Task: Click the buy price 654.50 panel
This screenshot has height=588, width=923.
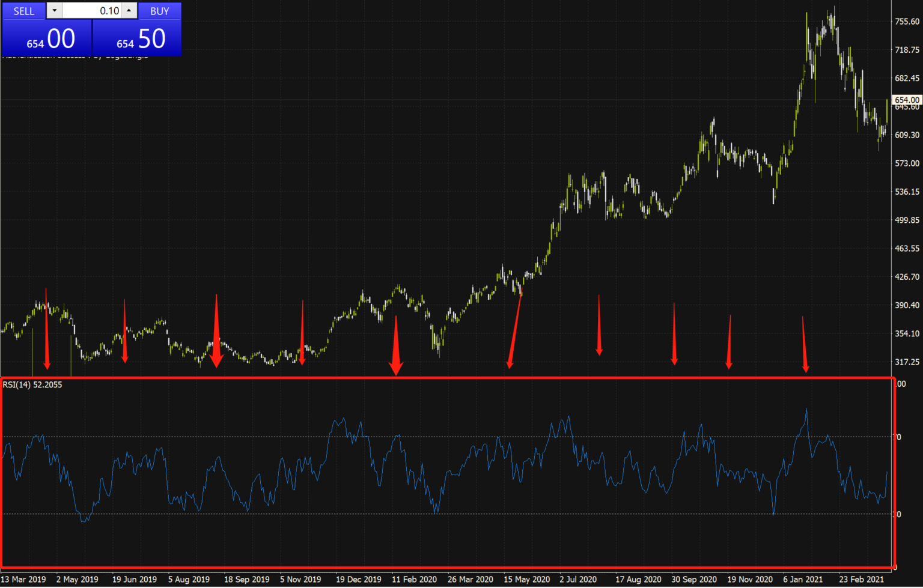Action: coord(137,38)
